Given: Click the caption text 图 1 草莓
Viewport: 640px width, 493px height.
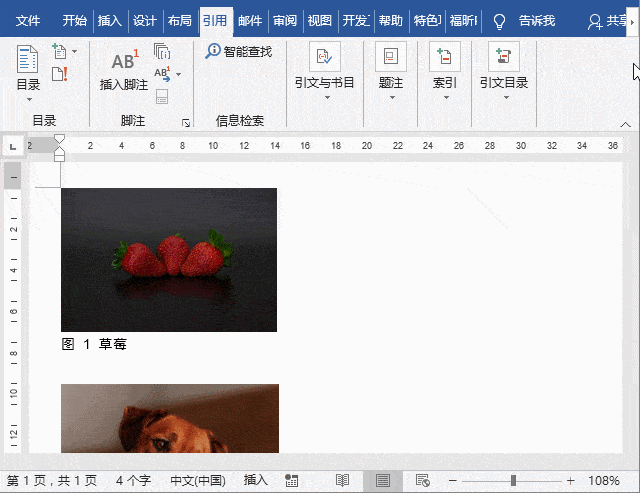Looking at the screenshot, I should click(x=94, y=344).
